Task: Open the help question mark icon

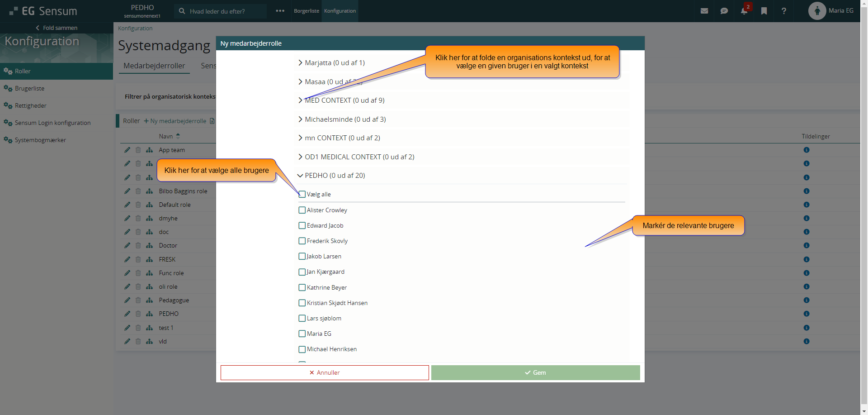Action: click(x=784, y=11)
